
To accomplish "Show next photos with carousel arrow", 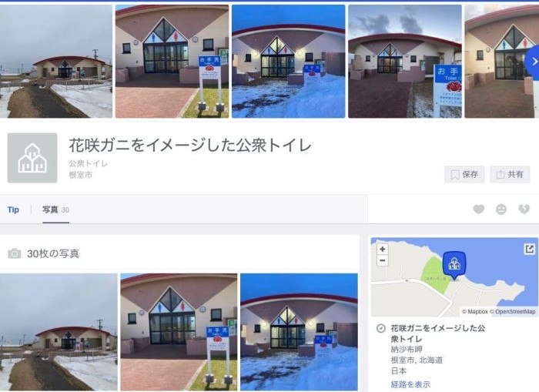I will [x=533, y=62].
